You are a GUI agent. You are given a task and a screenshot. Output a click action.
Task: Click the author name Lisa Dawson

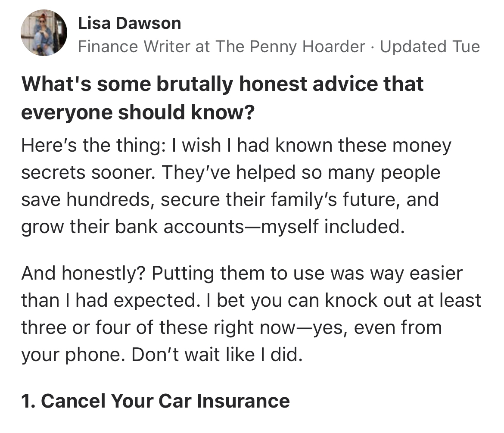coord(129,23)
